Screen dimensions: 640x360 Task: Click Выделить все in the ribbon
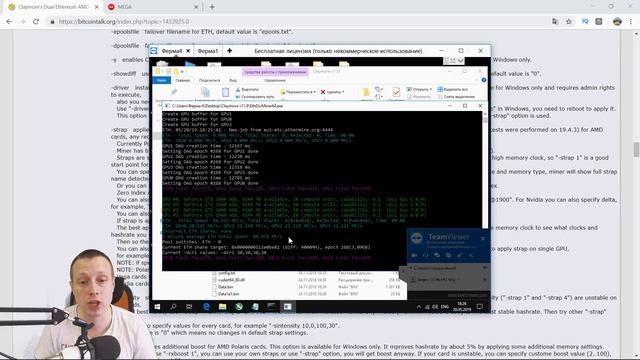pos(452,89)
